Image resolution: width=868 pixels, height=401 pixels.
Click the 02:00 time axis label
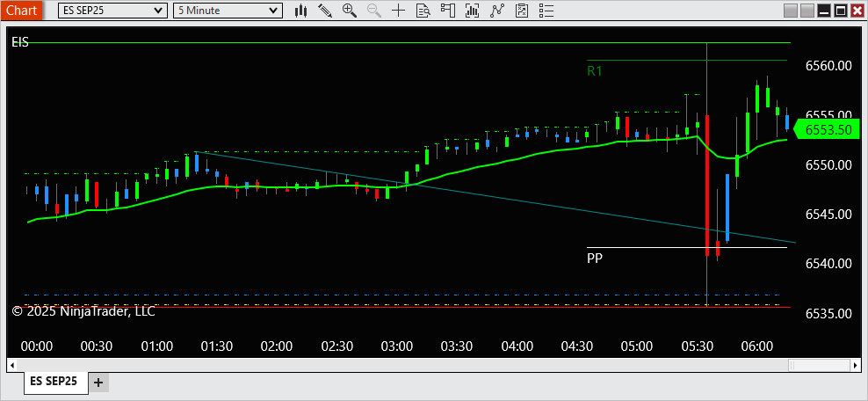277,346
